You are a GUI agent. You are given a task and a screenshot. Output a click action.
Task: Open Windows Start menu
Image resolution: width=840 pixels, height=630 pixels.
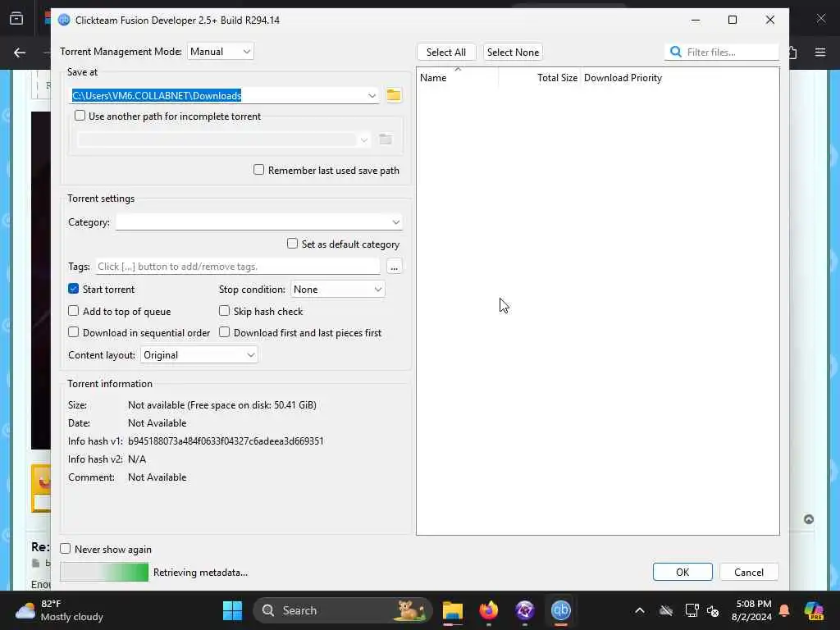232,610
